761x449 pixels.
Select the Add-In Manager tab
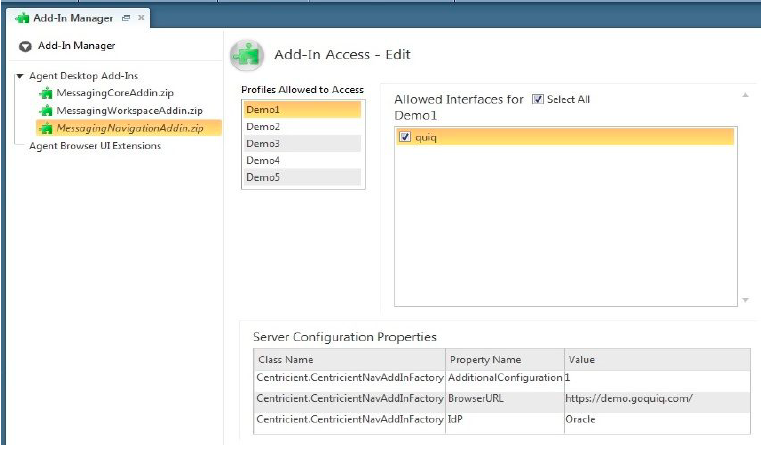73,18
